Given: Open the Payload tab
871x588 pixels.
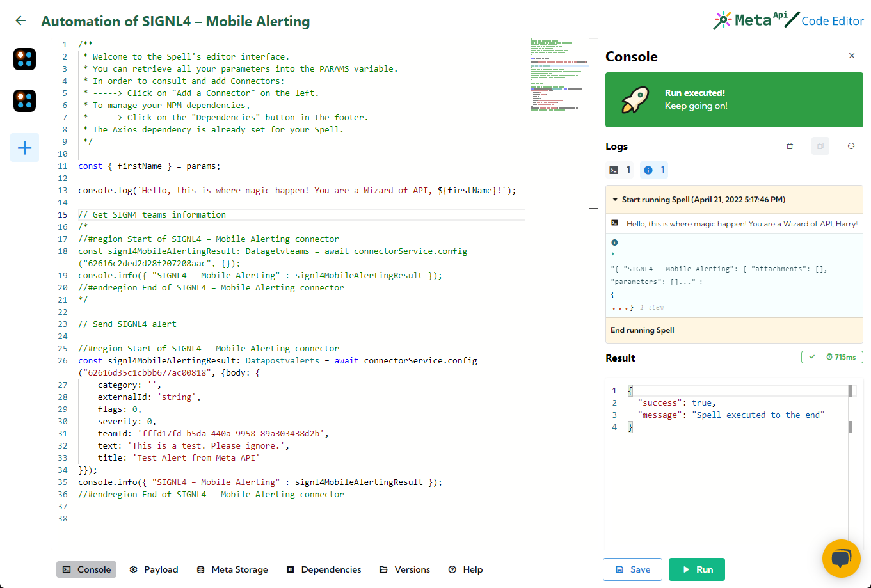Looking at the screenshot, I should [154, 569].
